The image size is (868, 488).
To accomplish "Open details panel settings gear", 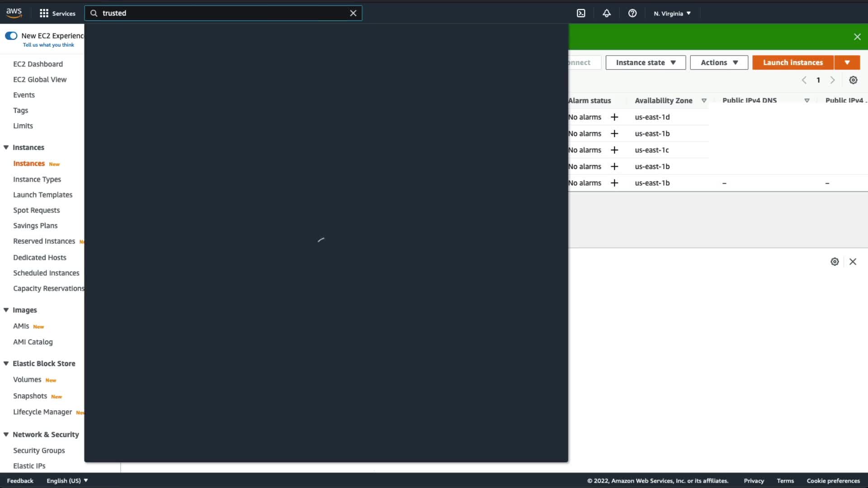I will pyautogui.click(x=835, y=262).
